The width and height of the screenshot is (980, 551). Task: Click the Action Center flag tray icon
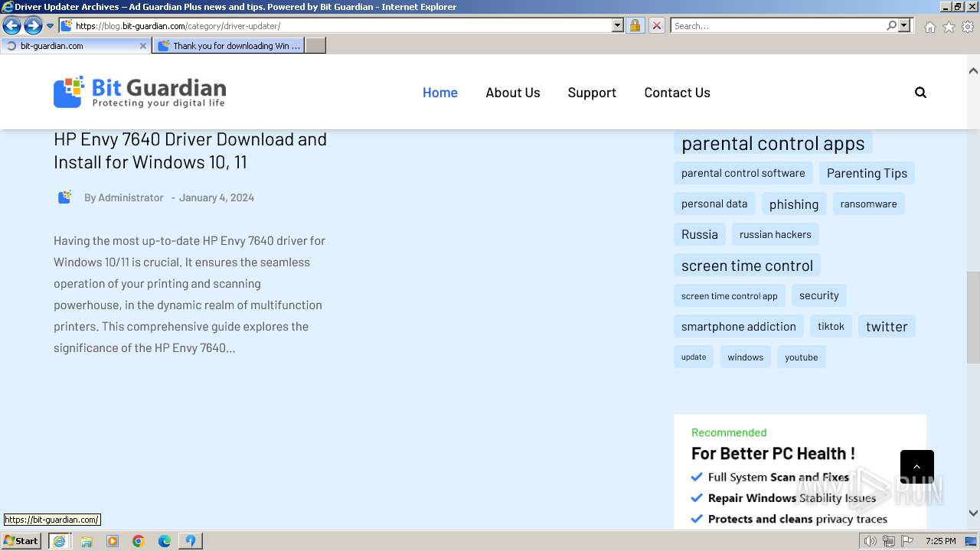point(907,541)
